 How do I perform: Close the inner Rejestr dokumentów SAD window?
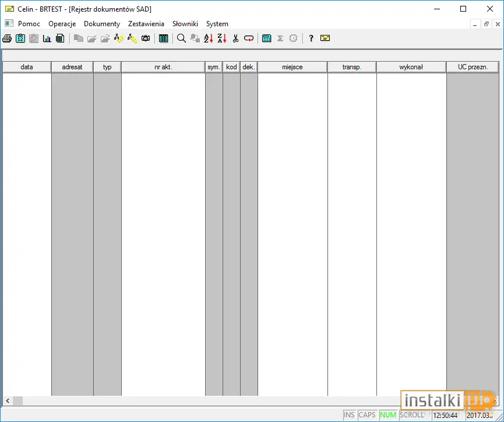498,24
